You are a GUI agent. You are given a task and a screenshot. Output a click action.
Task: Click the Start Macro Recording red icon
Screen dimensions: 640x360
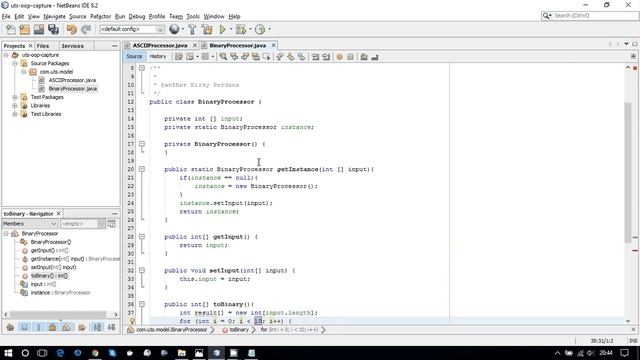(x=339, y=57)
